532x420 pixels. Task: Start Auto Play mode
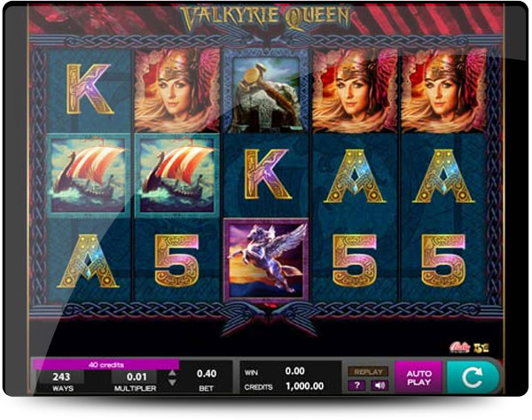pos(419,377)
